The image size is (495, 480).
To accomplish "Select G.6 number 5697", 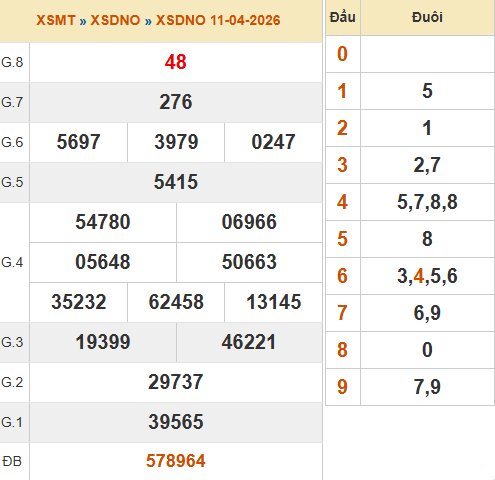I will click(x=78, y=142).
